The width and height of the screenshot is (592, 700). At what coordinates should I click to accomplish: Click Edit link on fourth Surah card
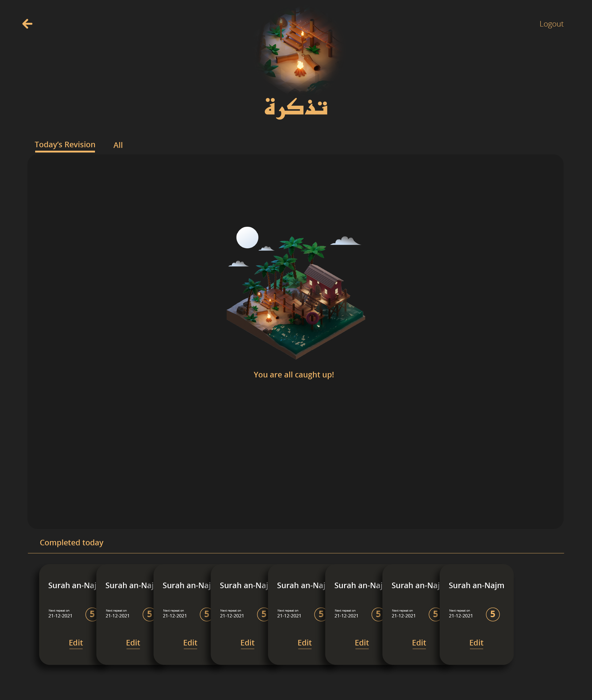pyautogui.click(x=247, y=642)
